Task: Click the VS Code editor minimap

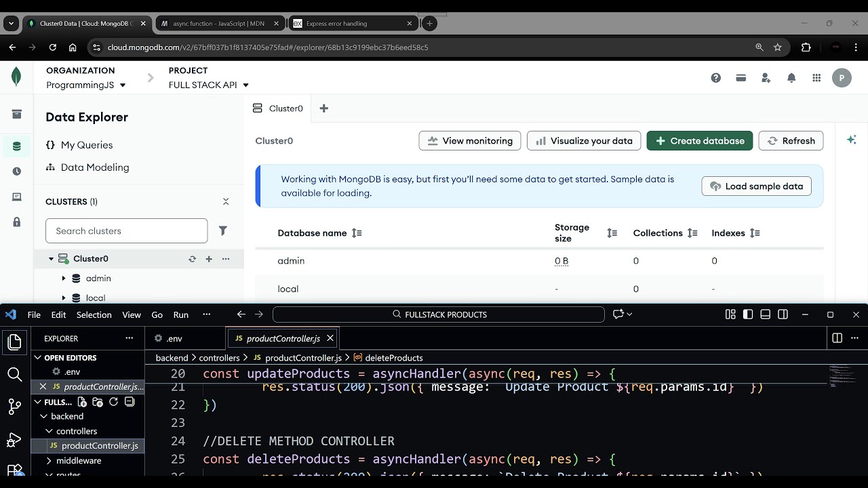Action: pos(842,376)
